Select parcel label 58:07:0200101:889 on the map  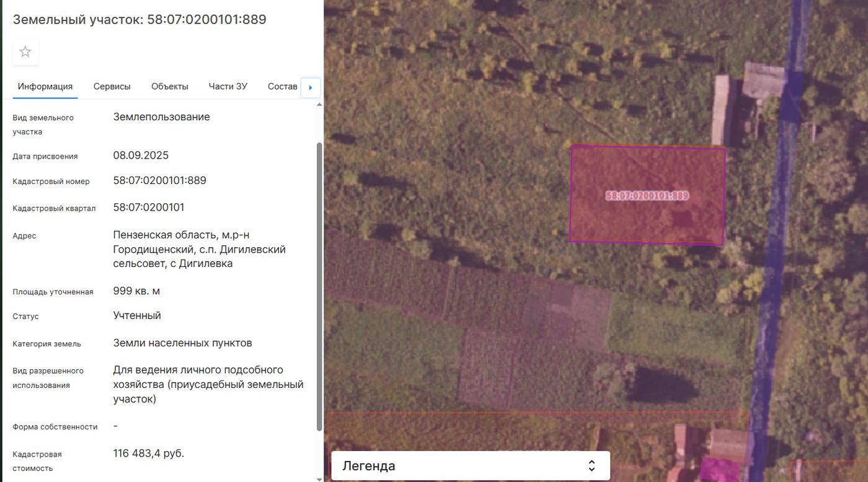coord(647,196)
